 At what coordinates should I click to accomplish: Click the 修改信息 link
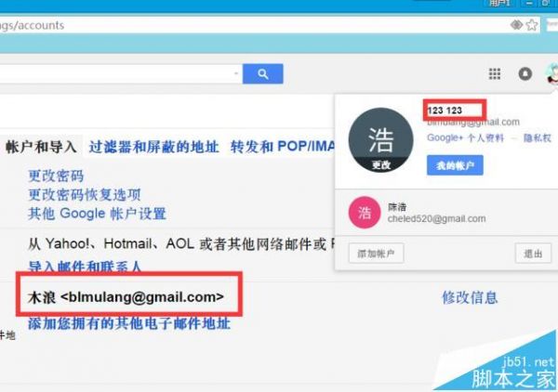[470, 297]
